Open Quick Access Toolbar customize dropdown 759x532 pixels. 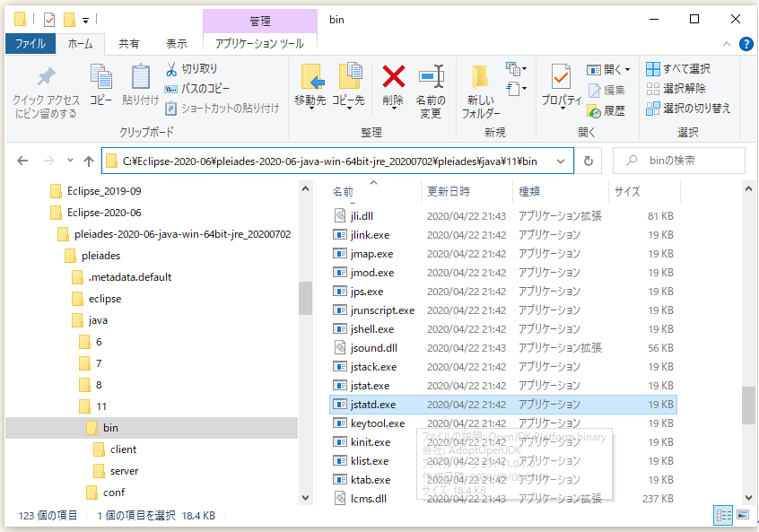click(x=85, y=21)
